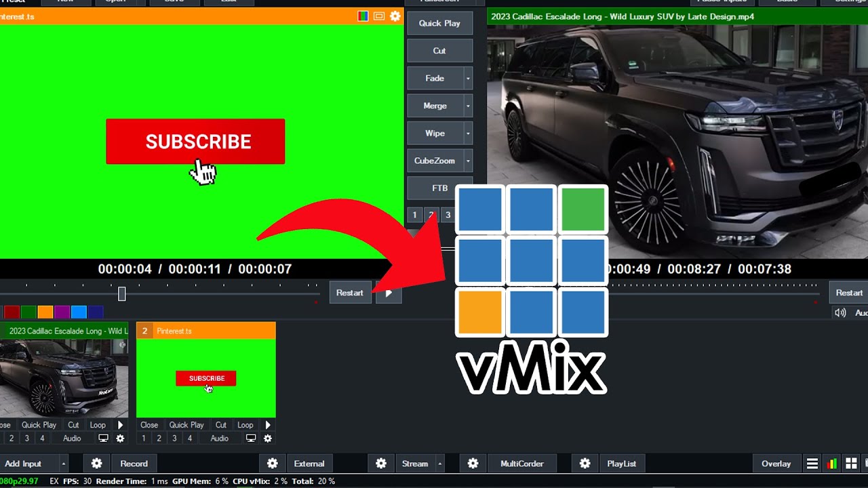The height and width of the screenshot is (488, 868).
Task: Expand Merge transition dropdown arrow
Action: click(468, 106)
